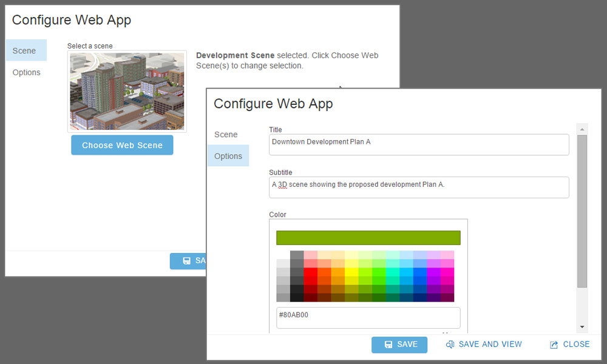Click the disk icon on the Save button
The image size is (607, 364).
[x=387, y=345]
